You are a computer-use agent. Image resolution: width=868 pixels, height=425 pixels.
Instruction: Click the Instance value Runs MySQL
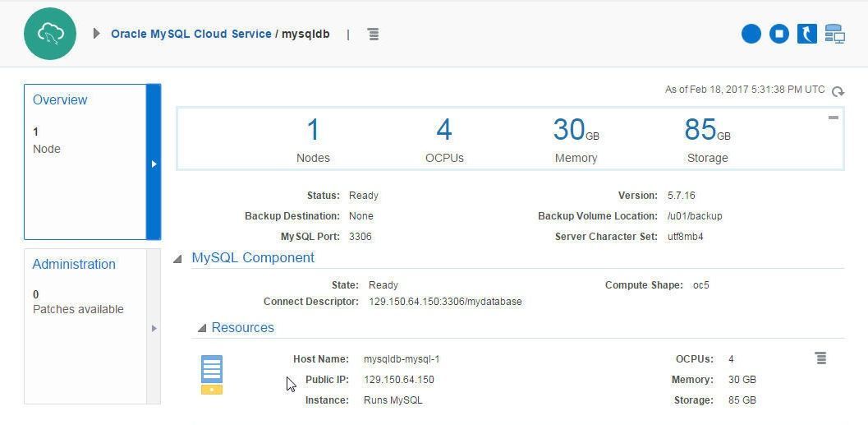click(x=393, y=400)
